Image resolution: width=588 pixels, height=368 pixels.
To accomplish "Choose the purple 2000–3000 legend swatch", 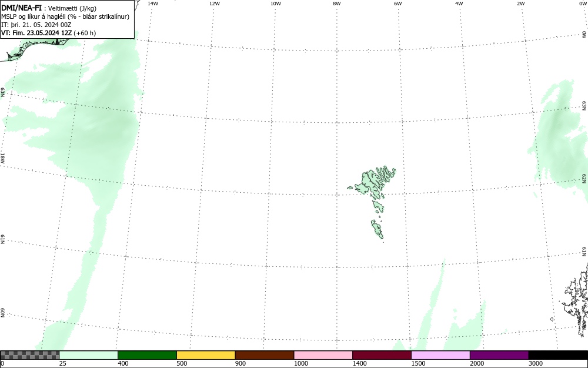I will click(x=499, y=355).
